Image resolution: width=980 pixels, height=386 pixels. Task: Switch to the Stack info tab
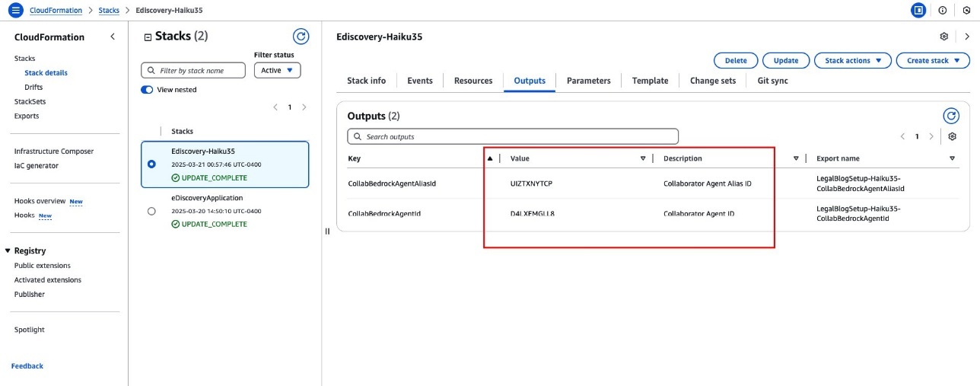366,81
